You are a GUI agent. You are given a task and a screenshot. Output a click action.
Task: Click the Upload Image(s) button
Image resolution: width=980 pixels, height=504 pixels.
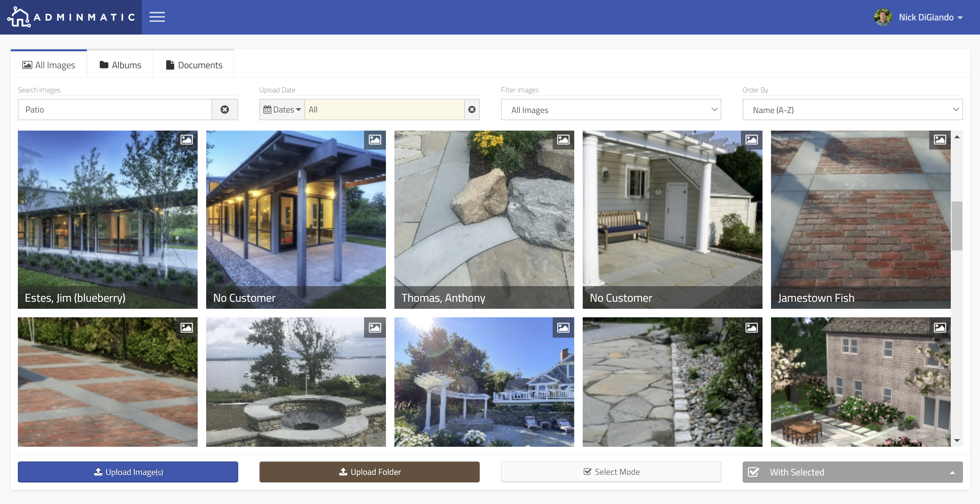click(128, 472)
